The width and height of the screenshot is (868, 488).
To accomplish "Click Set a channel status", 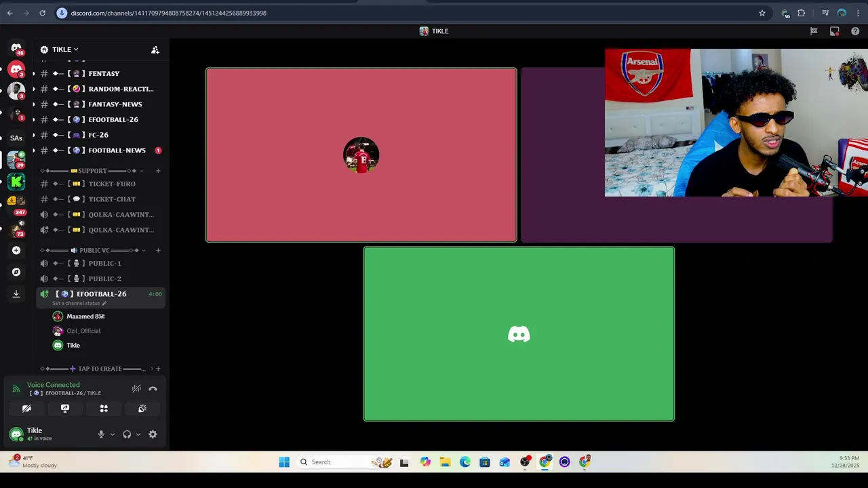I will pyautogui.click(x=79, y=304).
